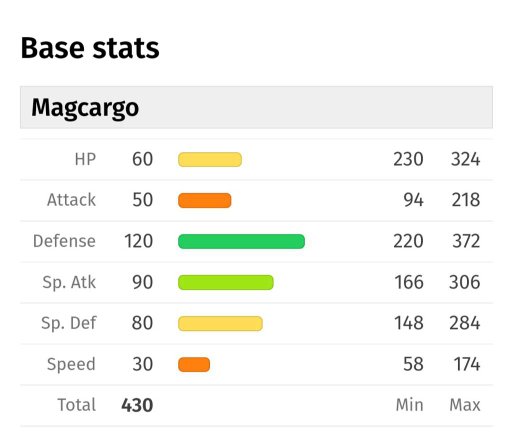
Task: Click the yellow HP stat bar
Action: (x=210, y=159)
